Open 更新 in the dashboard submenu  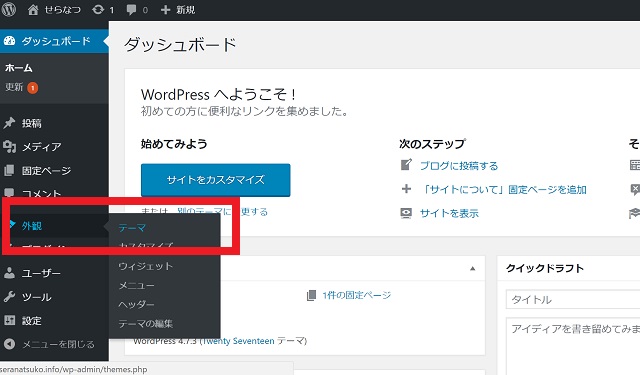pyautogui.click(x=14, y=87)
